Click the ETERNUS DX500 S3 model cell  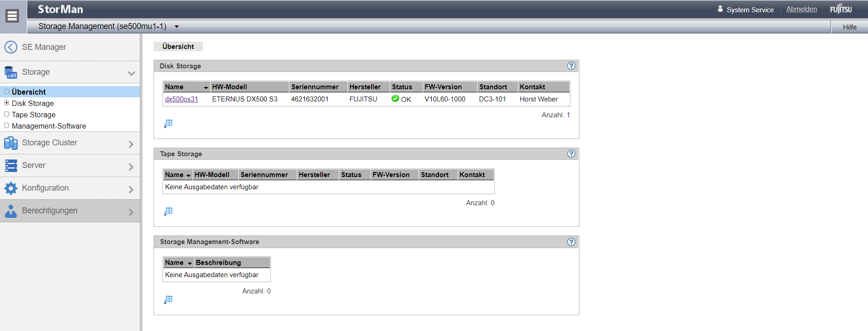click(245, 99)
